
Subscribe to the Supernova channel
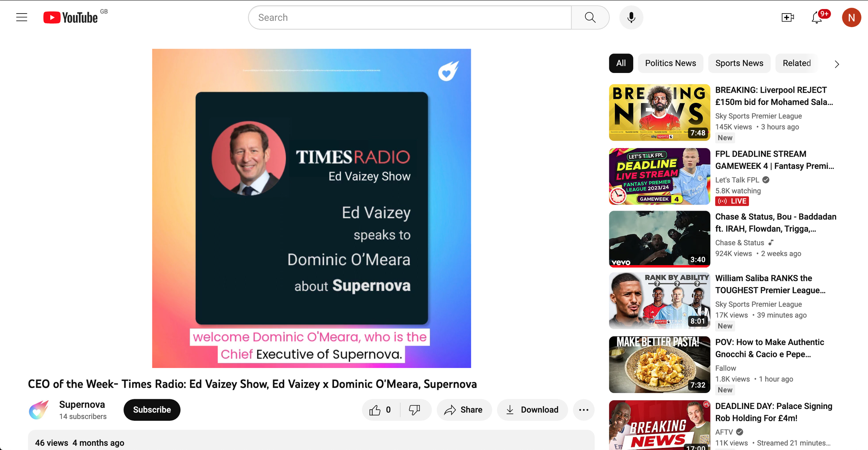[152, 410]
